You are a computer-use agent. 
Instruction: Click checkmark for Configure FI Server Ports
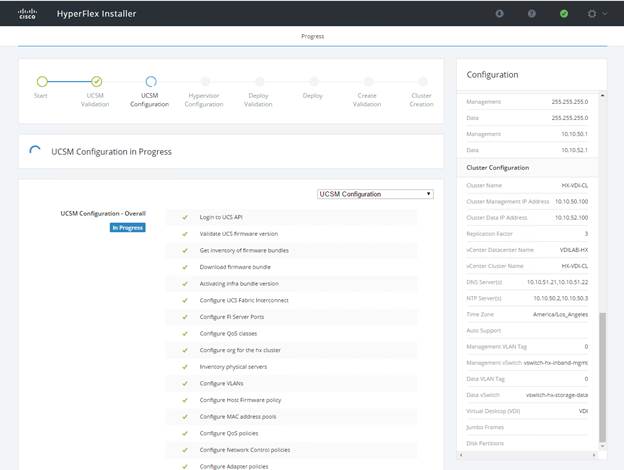[185, 317]
